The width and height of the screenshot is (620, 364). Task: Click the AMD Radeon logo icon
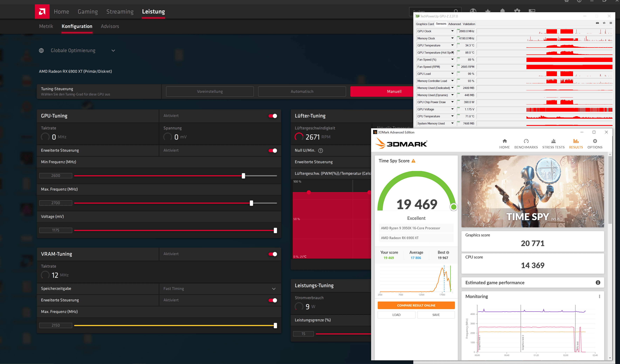pos(42,12)
